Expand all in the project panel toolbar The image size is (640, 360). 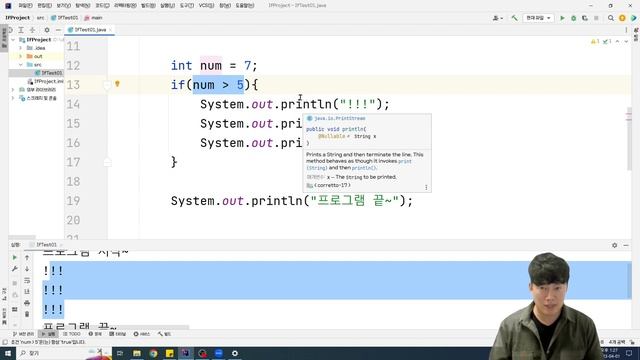coord(21,30)
